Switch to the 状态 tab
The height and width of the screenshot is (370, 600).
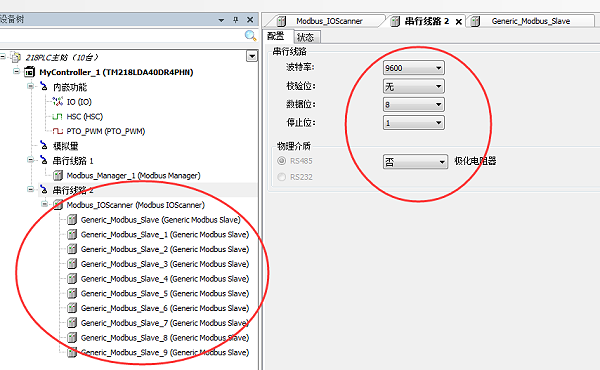(x=306, y=37)
